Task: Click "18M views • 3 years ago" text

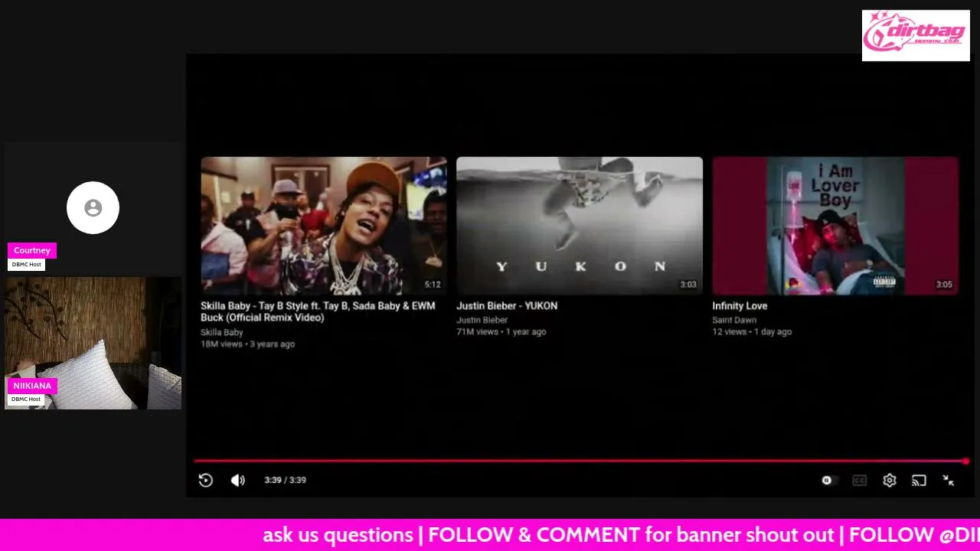Action: point(247,344)
